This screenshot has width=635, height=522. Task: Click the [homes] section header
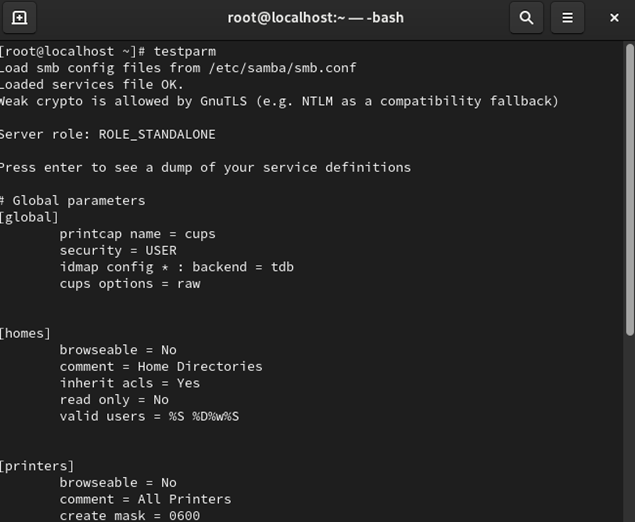26,333
